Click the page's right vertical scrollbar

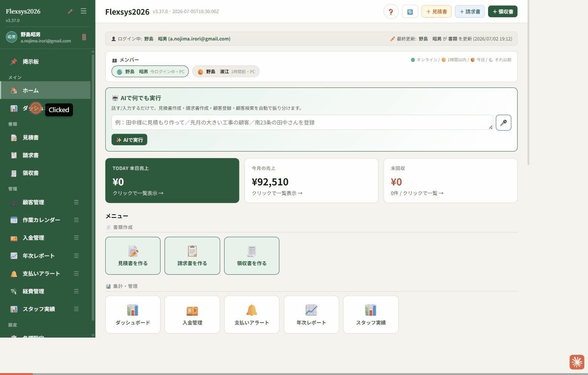point(528,82)
